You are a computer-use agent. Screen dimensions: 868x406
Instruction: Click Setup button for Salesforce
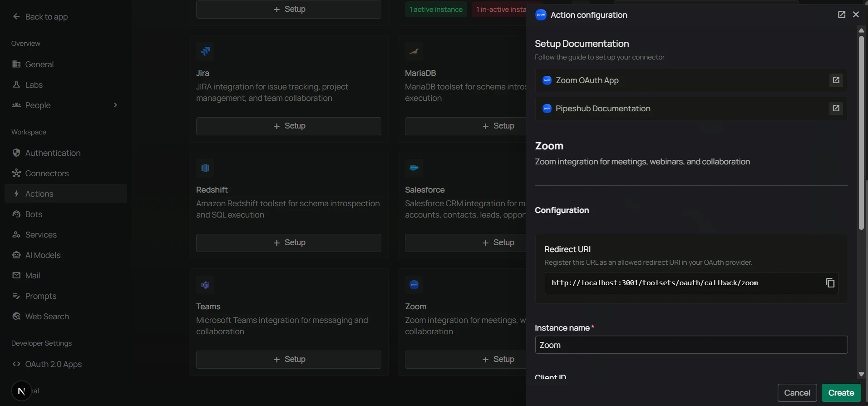(x=465, y=243)
